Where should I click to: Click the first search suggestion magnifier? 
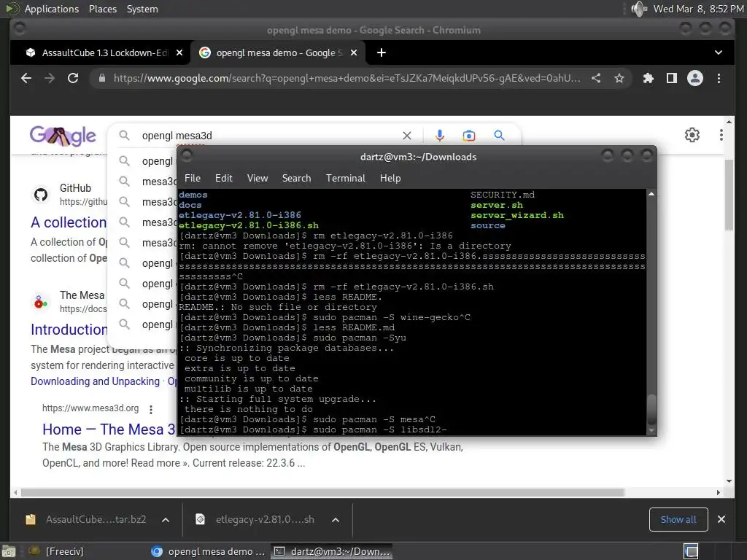(124, 161)
